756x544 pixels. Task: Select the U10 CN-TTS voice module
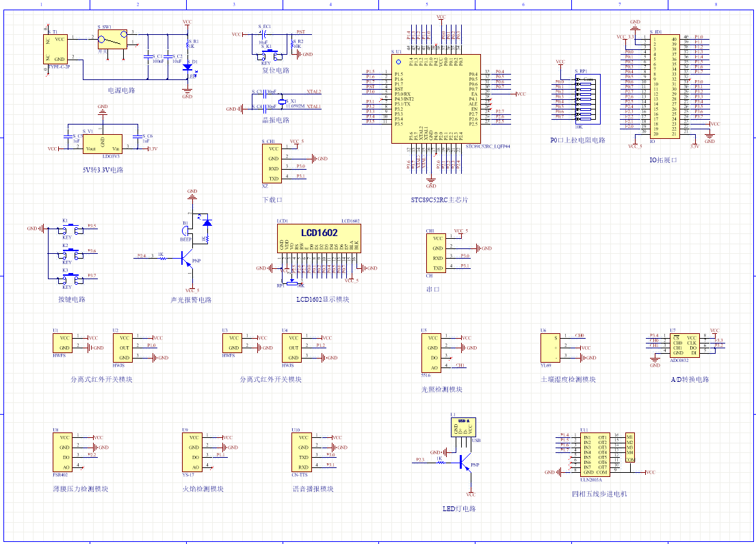[x=302, y=452]
